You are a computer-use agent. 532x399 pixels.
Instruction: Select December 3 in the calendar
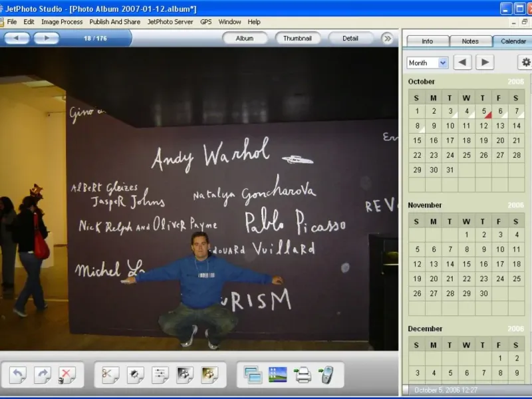[417, 373]
